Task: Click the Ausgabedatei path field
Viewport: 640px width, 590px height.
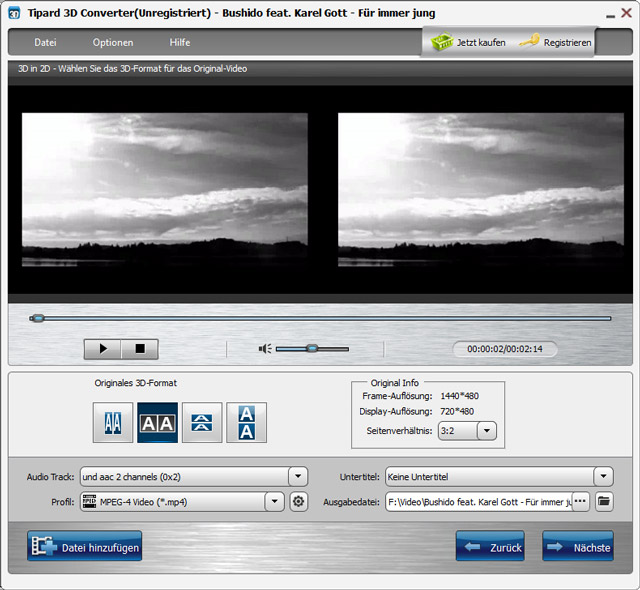Action: (479, 501)
